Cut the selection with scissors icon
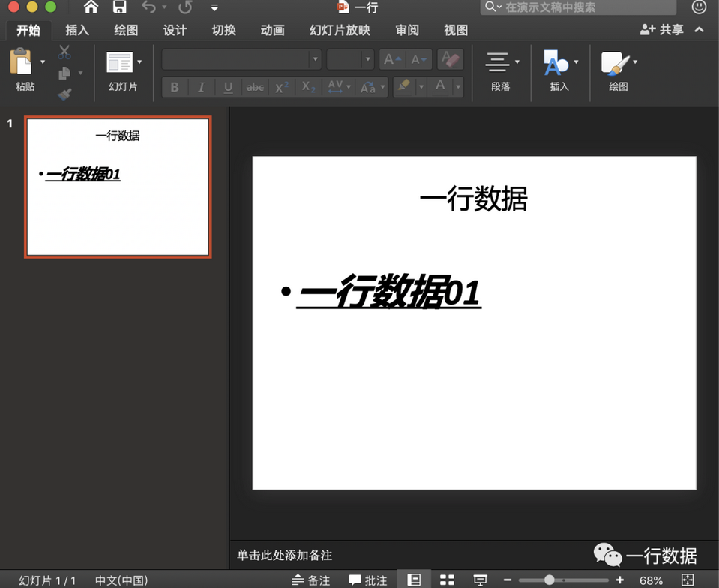This screenshot has width=719, height=588. click(64, 52)
